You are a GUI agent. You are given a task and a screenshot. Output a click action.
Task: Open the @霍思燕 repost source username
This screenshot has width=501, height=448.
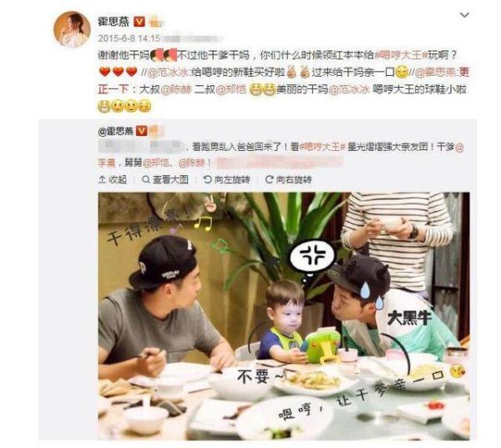click(116, 131)
